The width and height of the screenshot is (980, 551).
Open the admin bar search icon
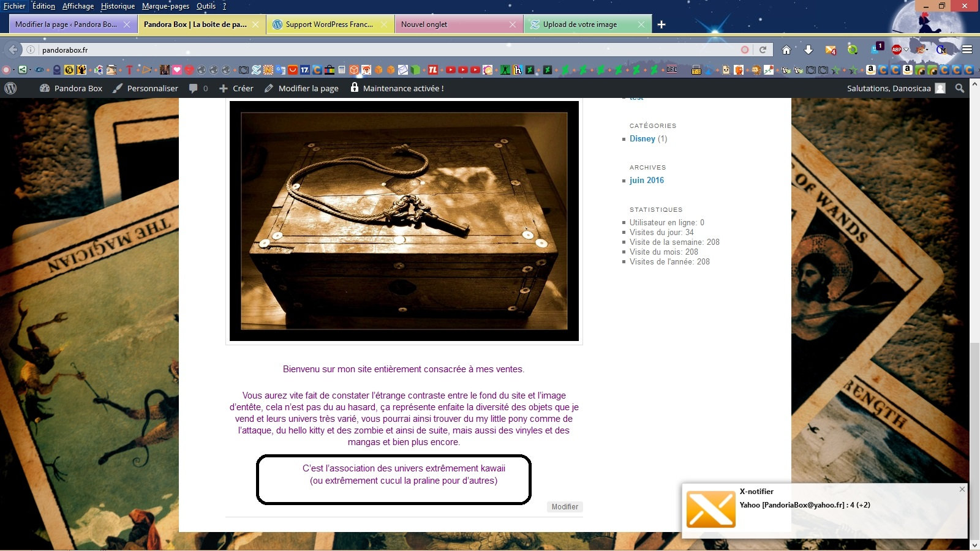[960, 88]
